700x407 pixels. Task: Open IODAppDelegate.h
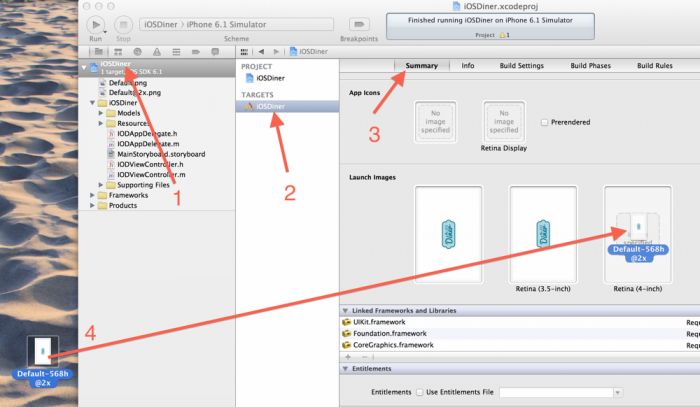(147, 133)
